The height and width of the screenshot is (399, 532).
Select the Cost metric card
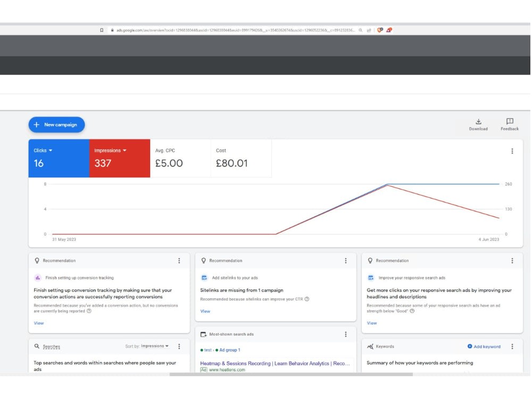tap(241, 158)
